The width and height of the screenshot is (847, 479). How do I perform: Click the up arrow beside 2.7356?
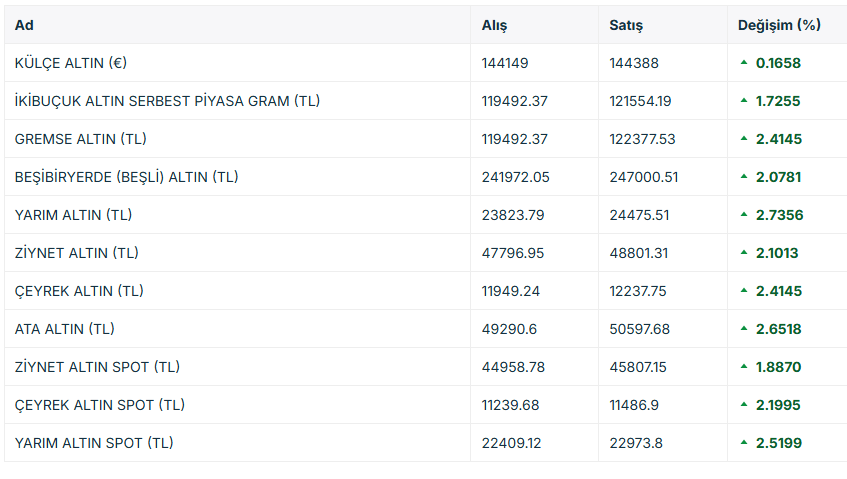(x=744, y=214)
